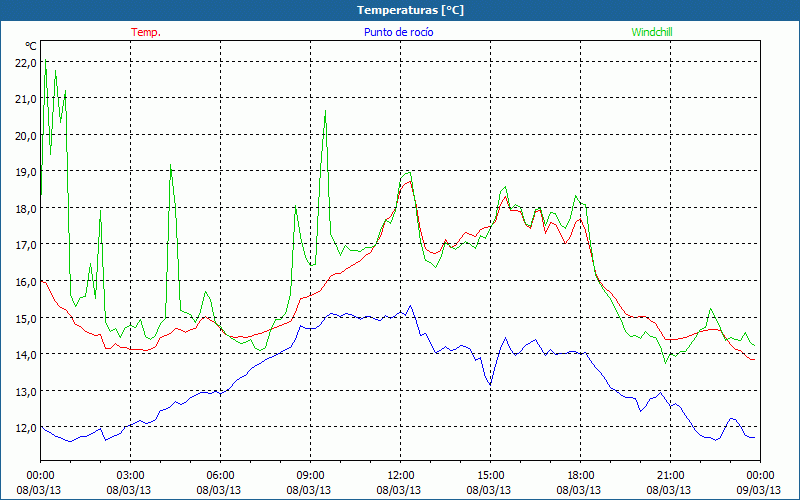Click the 17,0 y-axis value
800x500 pixels.
click(x=27, y=245)
